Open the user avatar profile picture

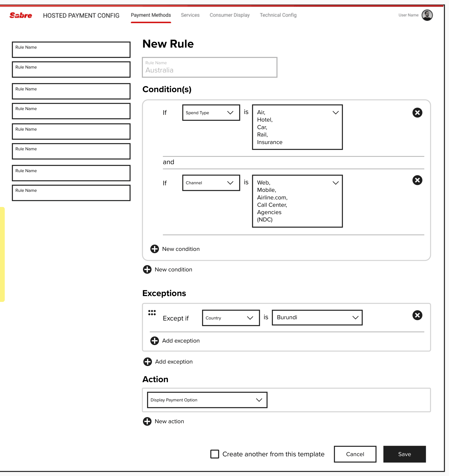427,15
